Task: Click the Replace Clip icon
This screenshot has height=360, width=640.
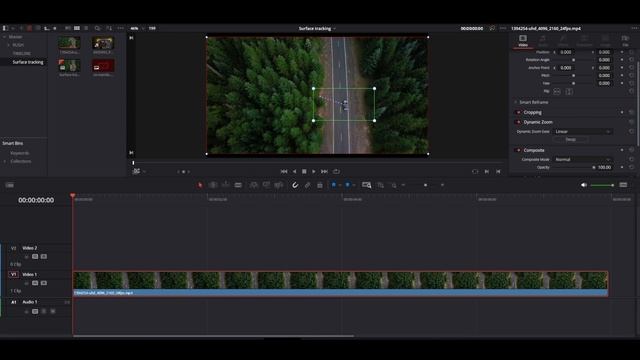Action: tap(279, 185)
